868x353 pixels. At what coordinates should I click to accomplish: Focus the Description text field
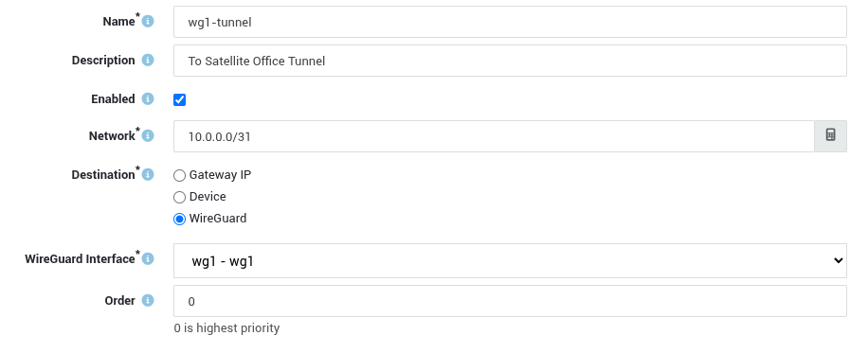[x=510, y=61]
